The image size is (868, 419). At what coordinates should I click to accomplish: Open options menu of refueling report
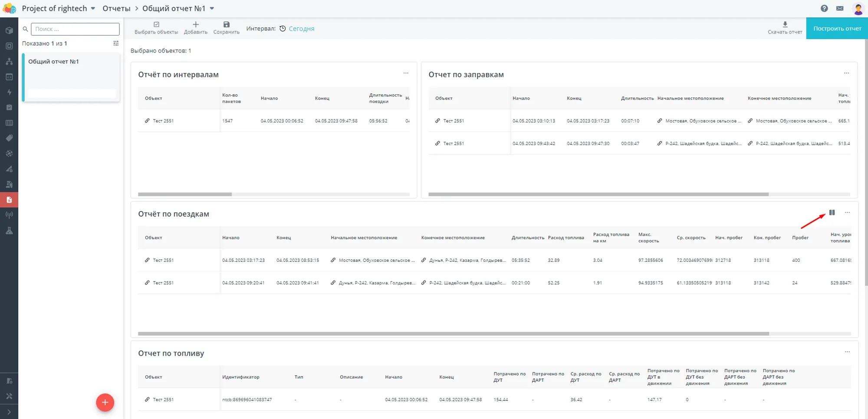pos(846,73)
